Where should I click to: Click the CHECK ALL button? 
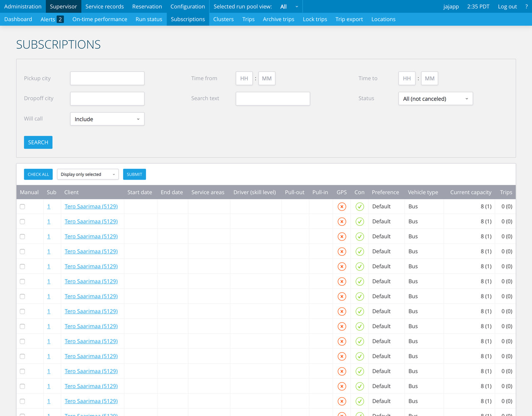[x=38, y=174]
